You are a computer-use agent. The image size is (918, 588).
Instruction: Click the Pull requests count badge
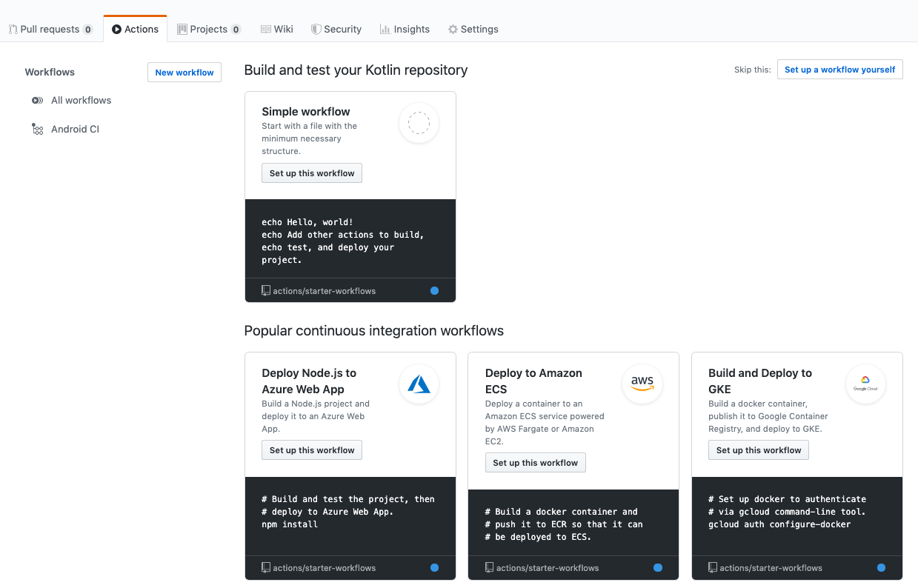point(87,30)
